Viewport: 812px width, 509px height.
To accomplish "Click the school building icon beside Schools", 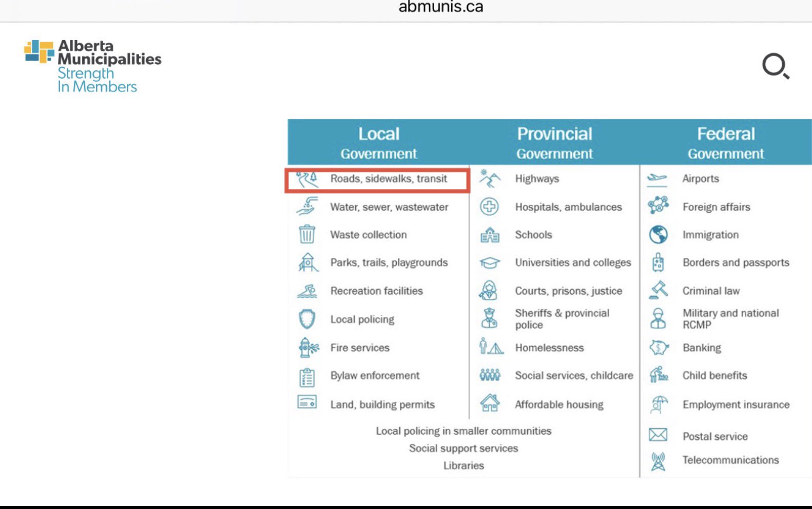I will [x=490, y=235].
